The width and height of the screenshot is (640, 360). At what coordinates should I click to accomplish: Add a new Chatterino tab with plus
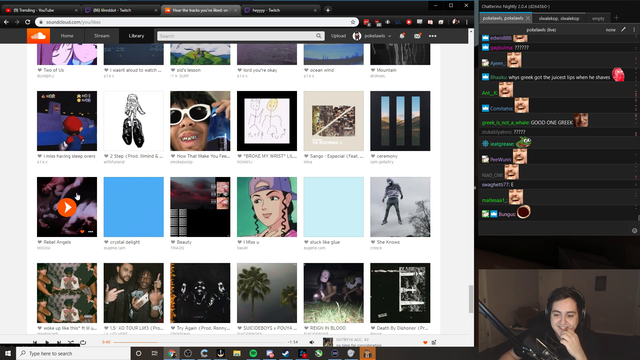(x=616, y=18)
